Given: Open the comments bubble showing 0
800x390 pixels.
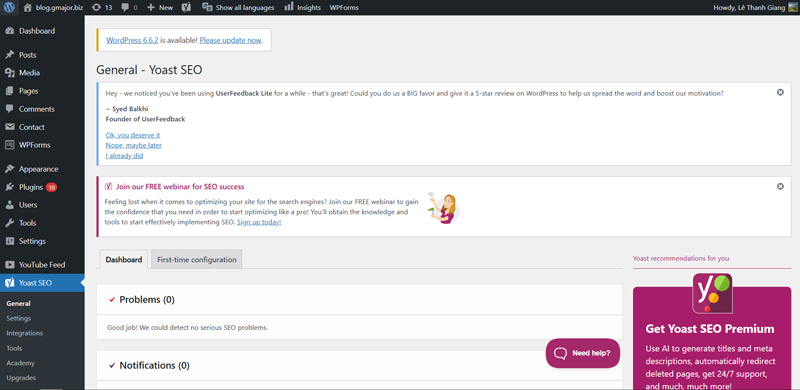Looking at the screenshot, I should coord(130,8).
